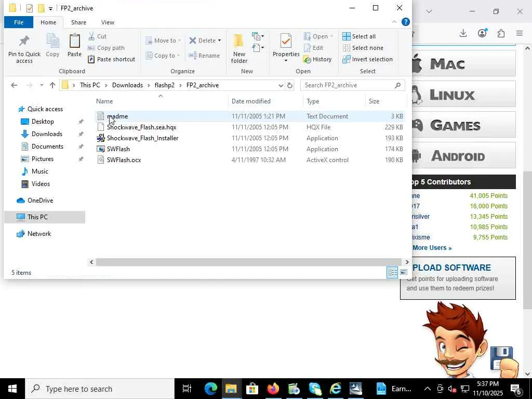
Task: Click Select all in ribbon
Action: tap(359, 36)
